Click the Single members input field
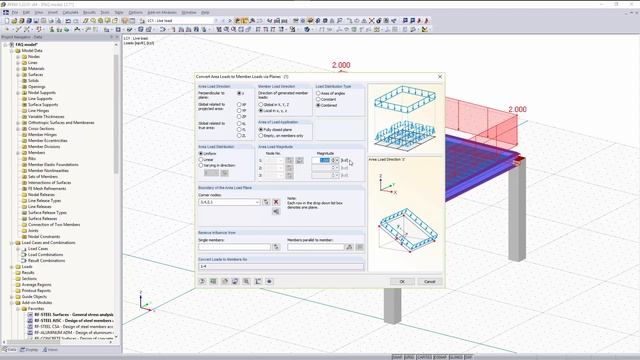 point(234,247)
